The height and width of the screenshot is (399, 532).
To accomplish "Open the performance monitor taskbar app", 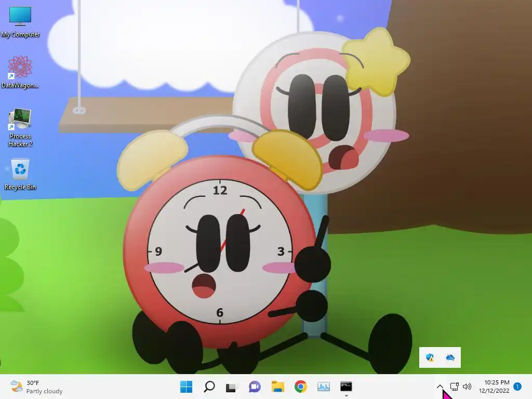I will click(x=323, y=387).
